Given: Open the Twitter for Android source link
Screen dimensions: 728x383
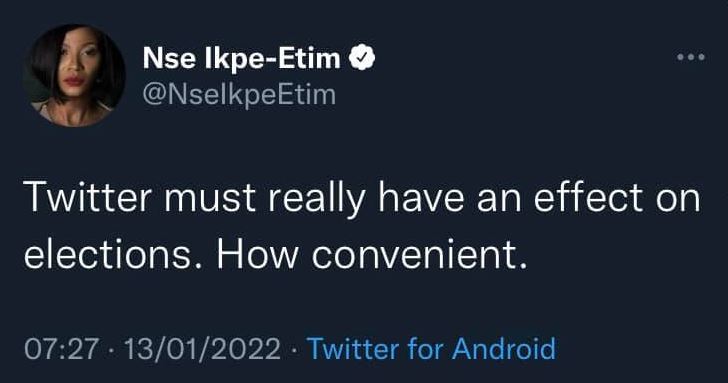Looking at the screenshot, I should coord(431,348).
